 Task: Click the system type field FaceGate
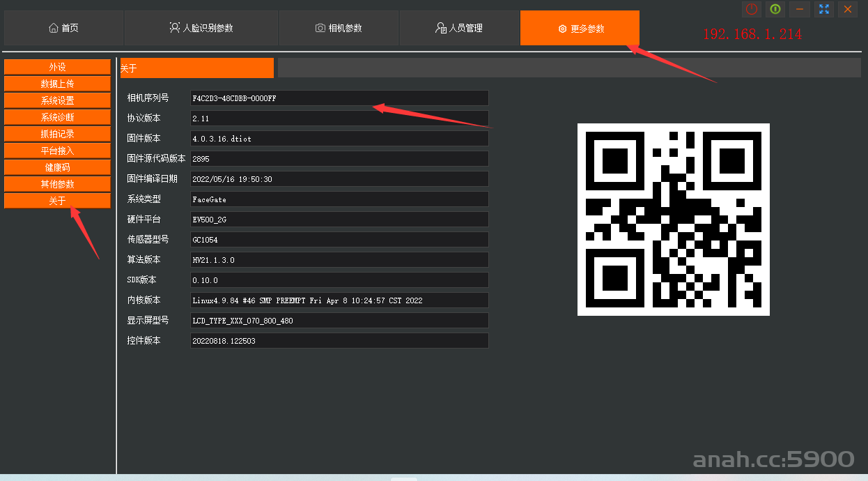click(339, 199)
